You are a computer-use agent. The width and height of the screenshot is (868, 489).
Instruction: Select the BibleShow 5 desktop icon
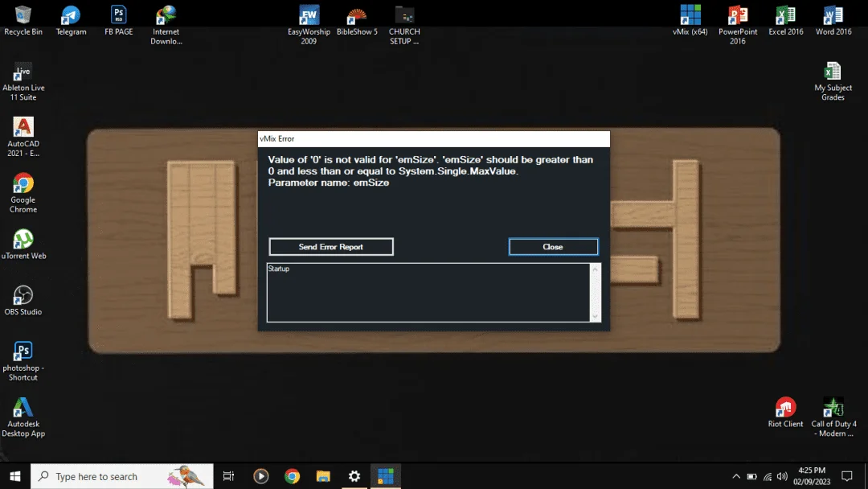coord(357,20)
